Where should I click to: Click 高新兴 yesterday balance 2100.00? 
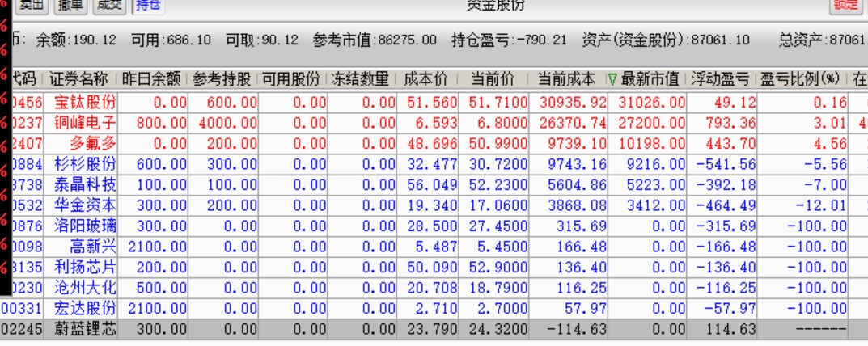(157, 247)
